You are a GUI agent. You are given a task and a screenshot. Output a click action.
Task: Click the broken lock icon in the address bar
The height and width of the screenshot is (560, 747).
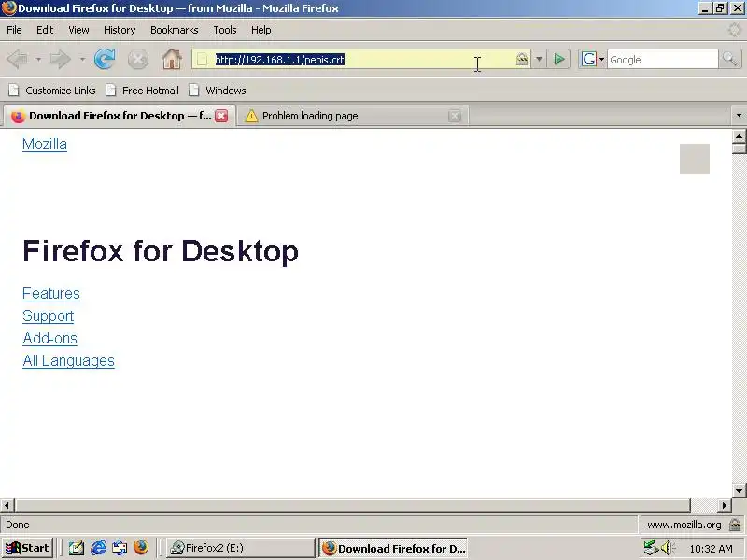(x=522, y=59)
